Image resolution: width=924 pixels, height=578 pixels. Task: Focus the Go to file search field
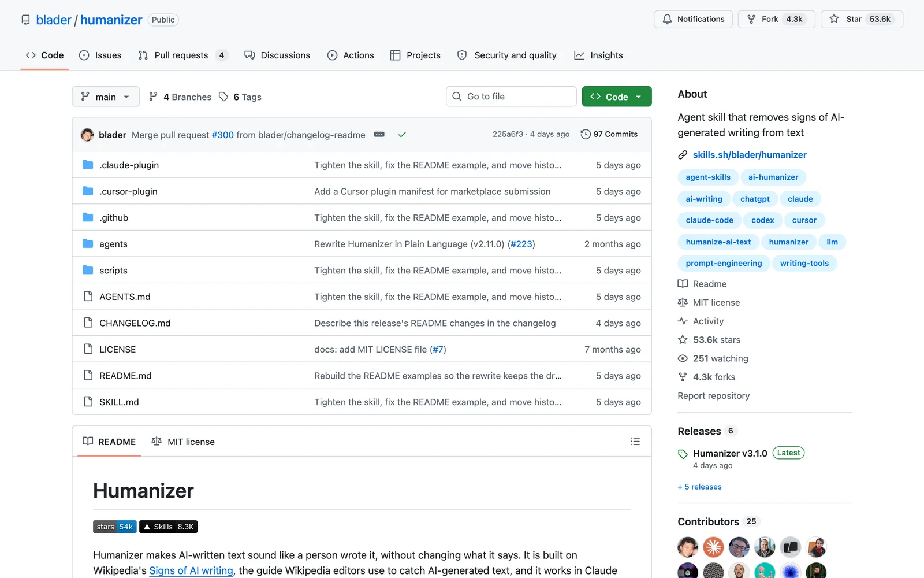[511, 97]
